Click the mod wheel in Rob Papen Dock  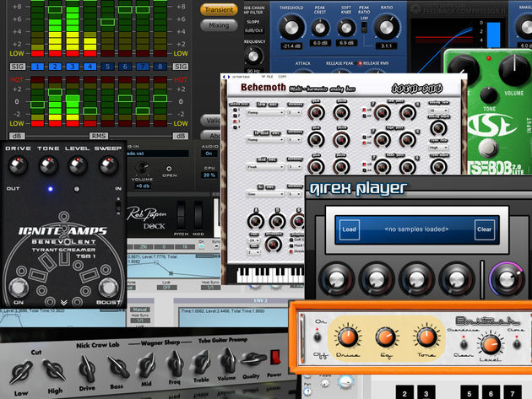pyautogui.click(x=198, y=216)
